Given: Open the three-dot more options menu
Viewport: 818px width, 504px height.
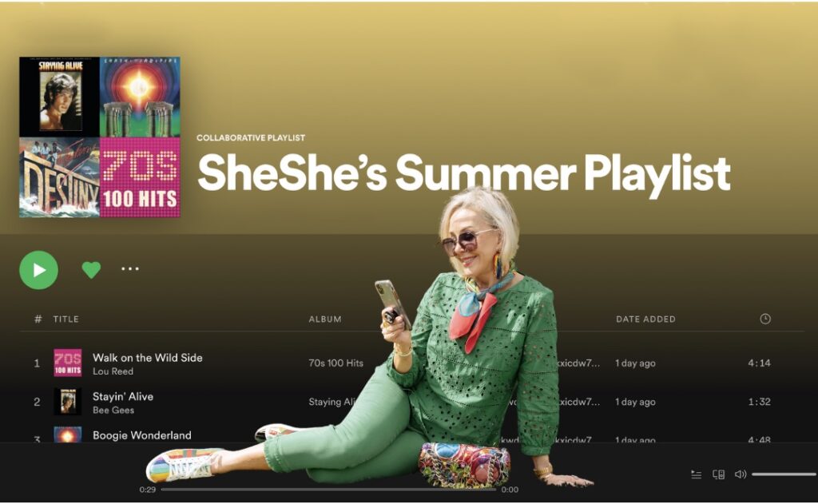Looking at the screenshot, I should pos(130,268).
